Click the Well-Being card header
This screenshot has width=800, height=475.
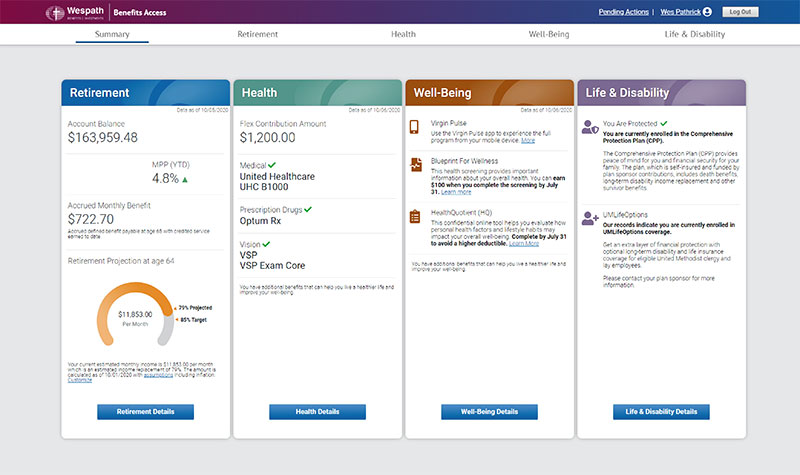tap(489, 93)
